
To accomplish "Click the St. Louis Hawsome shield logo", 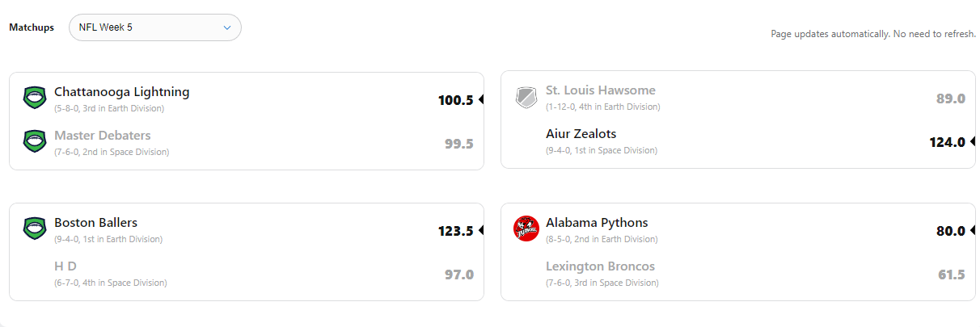I will pos(526,98).
